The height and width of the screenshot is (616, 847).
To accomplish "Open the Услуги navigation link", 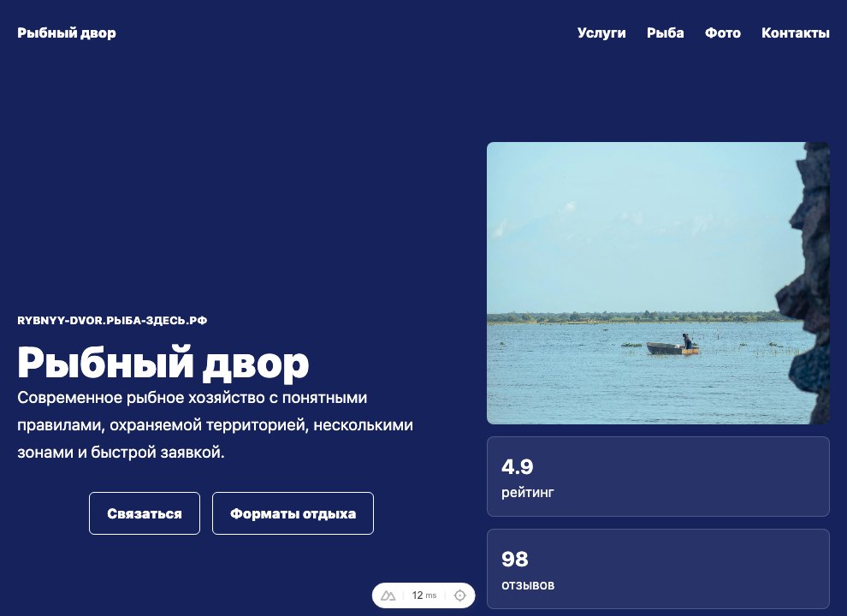I will pyautogui.click(x=601, y=33).
